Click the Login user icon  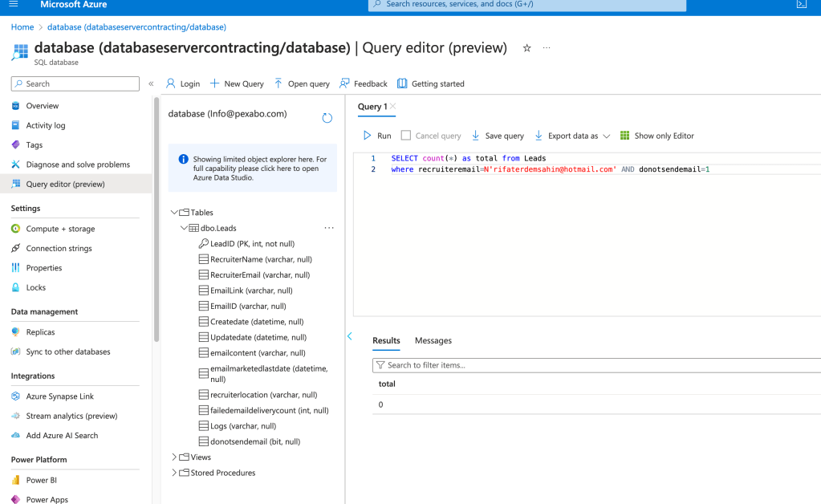[x=171, y=83]
